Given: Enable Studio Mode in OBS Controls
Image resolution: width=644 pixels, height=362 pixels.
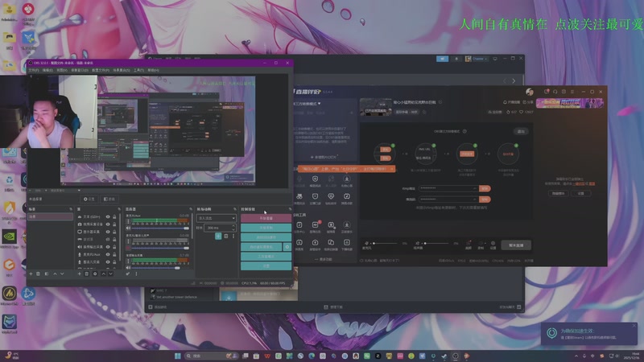Looking at the screenshot, I should [x=266, y=256].
